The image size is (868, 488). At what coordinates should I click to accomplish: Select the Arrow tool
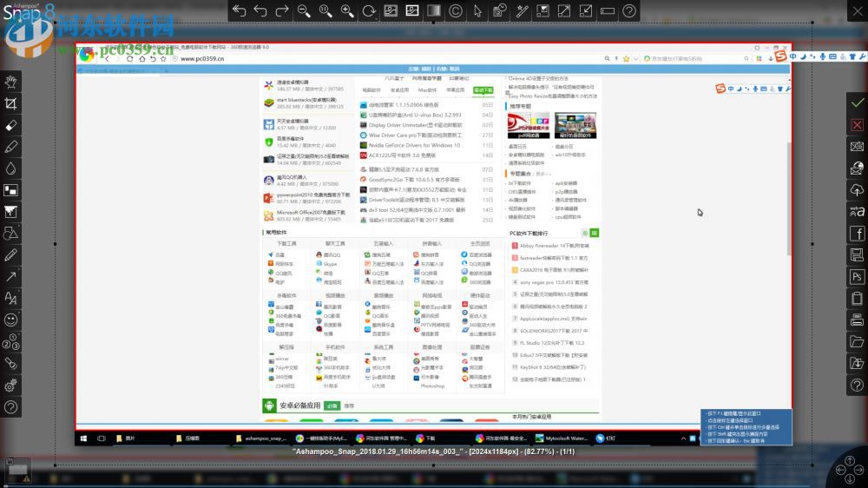10,276
